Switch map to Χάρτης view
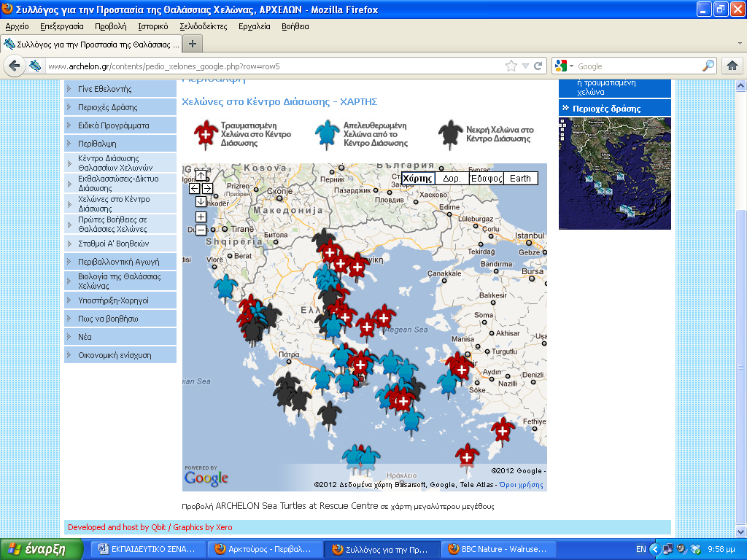Image resolution: width=747 pixels, height=560 pixels. point(418,178)
